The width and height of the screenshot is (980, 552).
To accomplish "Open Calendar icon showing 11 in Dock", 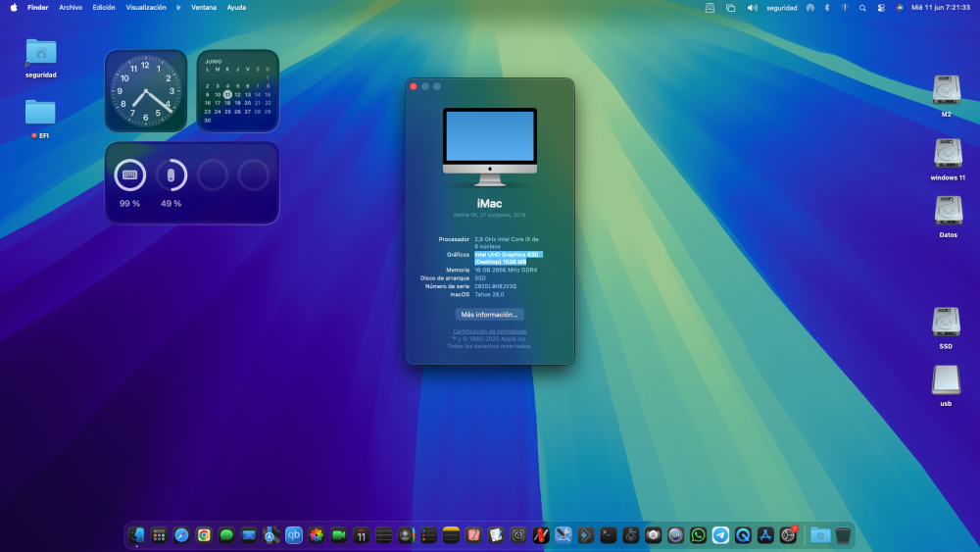I will pyautogui.click(x=362, y=535).
